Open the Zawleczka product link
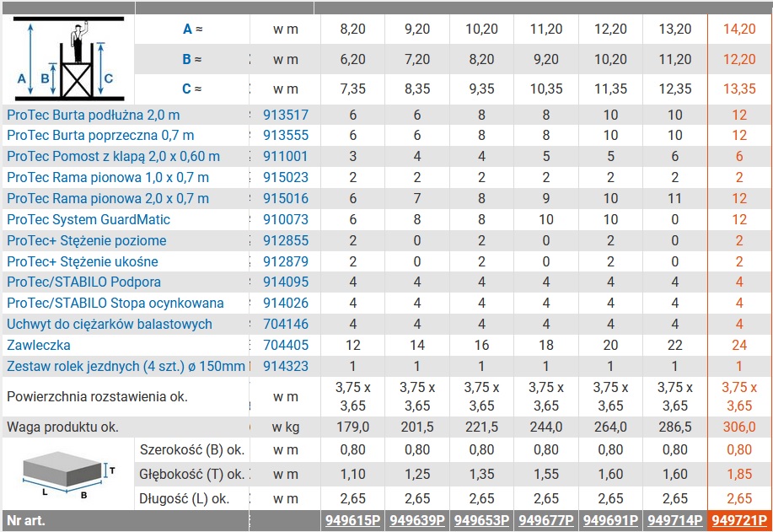773x532 pixels. click(x=39, y=345)
